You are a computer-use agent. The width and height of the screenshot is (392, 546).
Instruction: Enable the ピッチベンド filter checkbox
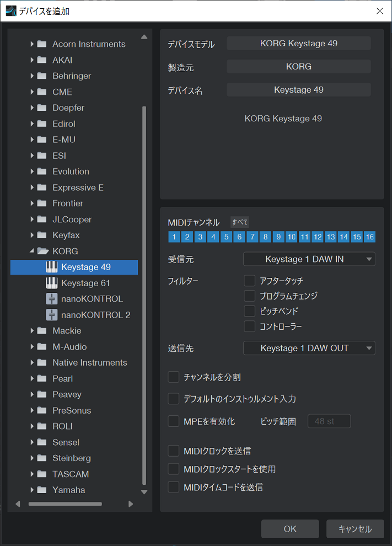[x=250, y=311]
